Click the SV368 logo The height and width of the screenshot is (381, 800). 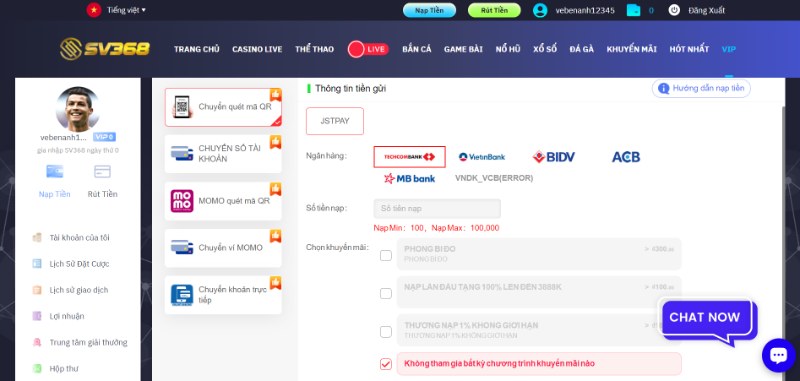click(x=105, y=48)
